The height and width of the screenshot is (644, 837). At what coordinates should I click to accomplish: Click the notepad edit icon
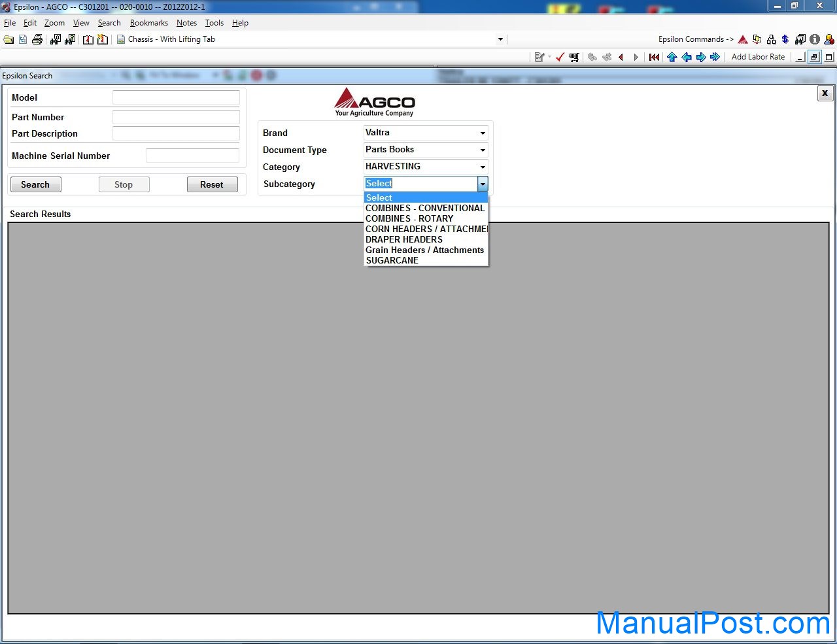(539, 57)
